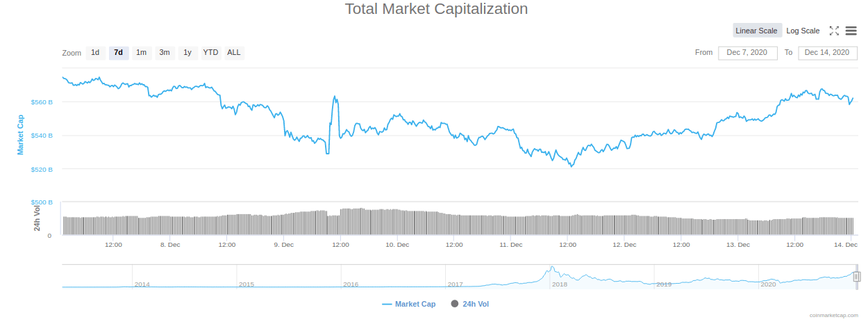Click 2018 peak in navigator timeline
The width and height of the screenshot is (868, 331).
point(553,269)
